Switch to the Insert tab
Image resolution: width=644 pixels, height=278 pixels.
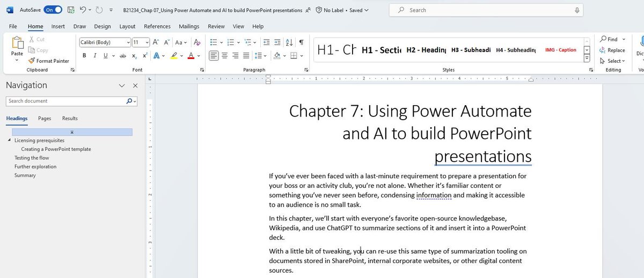(x=58, y=26)
